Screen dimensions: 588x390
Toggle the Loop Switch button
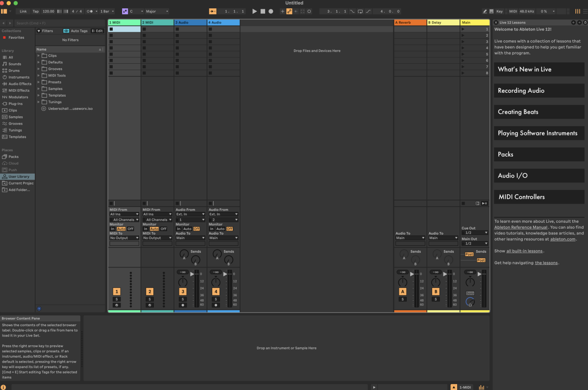pyautogui.click(x=361, y=11)
